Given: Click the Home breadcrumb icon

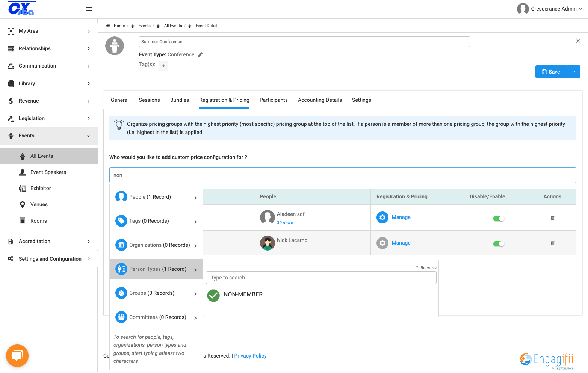Looking at the screenshot, I should tap(108, 26).
